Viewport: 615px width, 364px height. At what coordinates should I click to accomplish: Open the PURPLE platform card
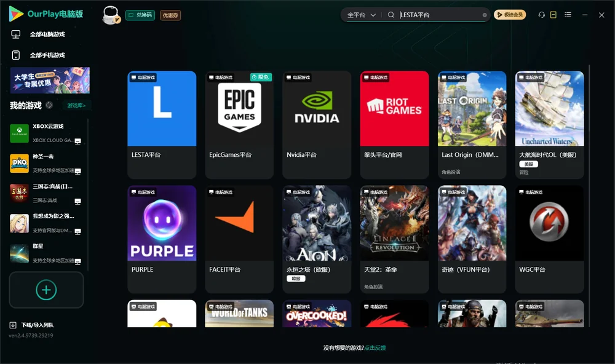[x=162, y=239]
